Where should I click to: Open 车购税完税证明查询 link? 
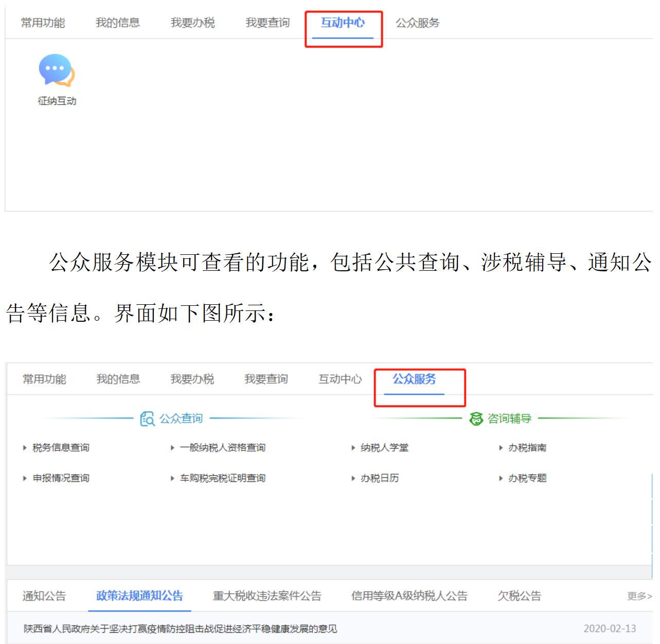tap(222, 478)
